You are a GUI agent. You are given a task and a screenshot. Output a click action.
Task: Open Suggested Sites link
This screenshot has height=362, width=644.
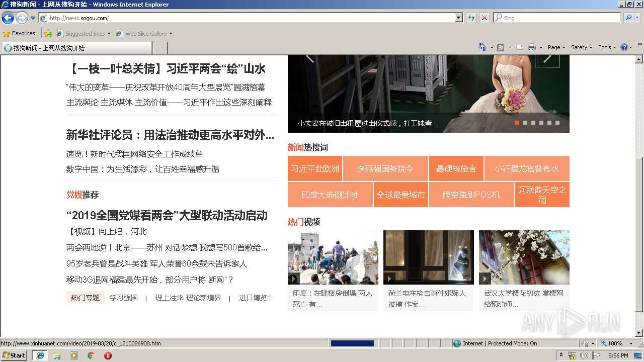coord(83,34)
